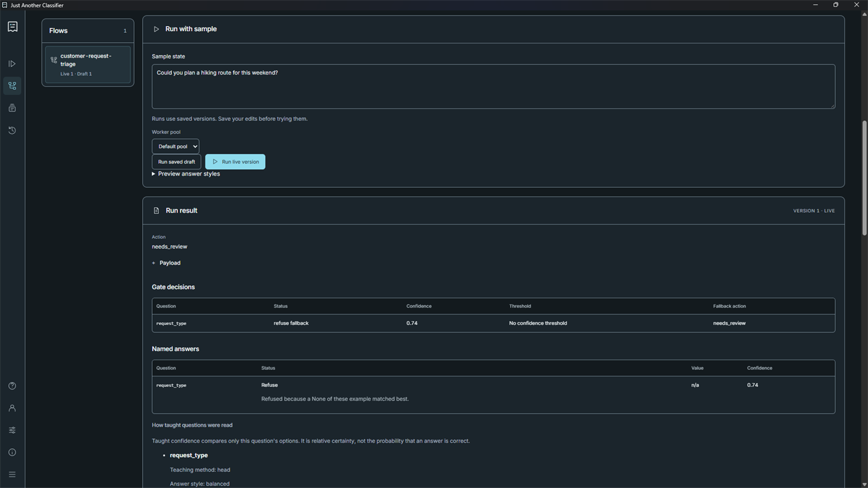
Task: Maximize the Just Another Classifier window
Action: (x=836, y=5)
